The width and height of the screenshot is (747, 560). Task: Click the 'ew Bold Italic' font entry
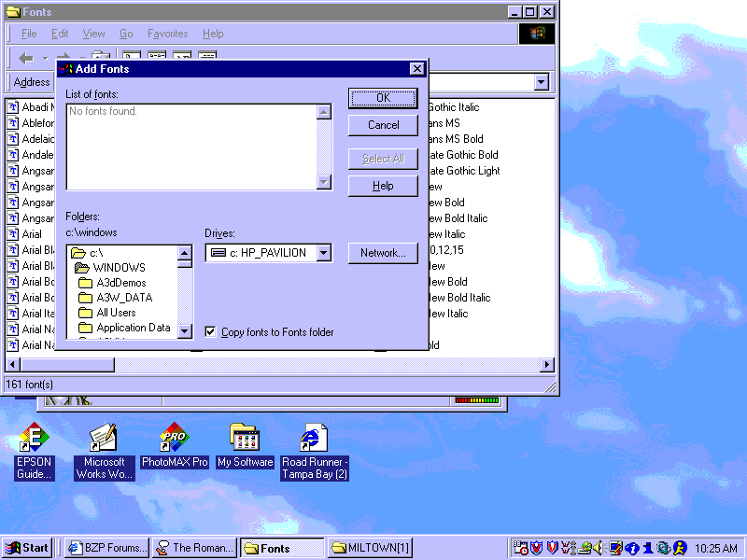point(458,218)
